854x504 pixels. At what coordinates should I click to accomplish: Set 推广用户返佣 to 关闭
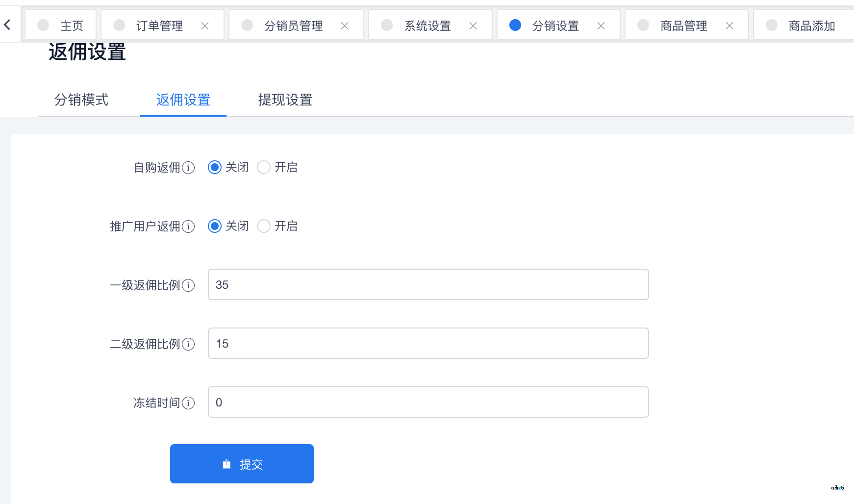(x=215, y=226)
